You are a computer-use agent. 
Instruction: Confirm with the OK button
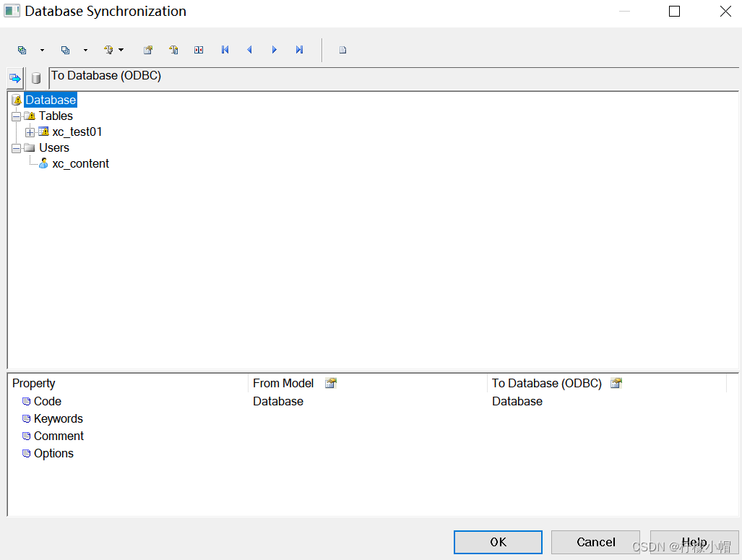(498, 542)
